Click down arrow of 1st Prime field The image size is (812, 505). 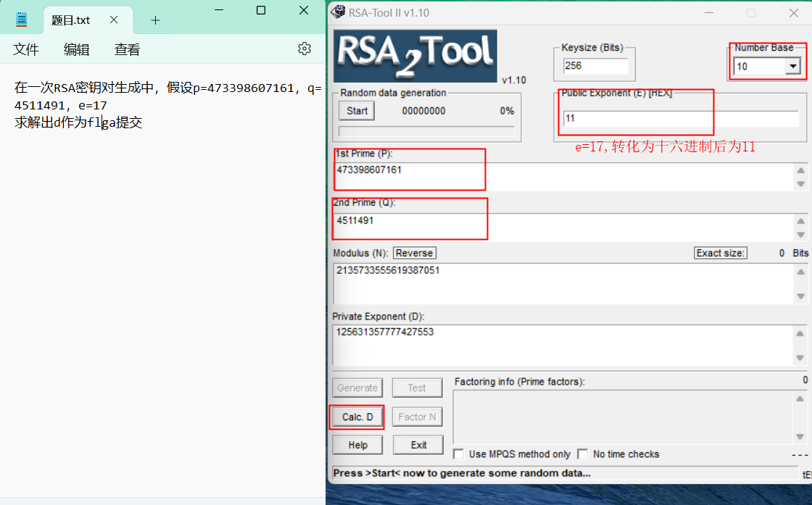coord(800,184)
